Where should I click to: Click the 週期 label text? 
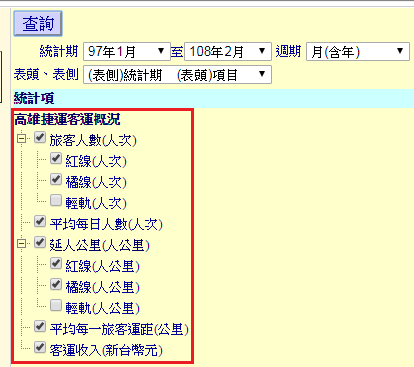click(288, 51)
